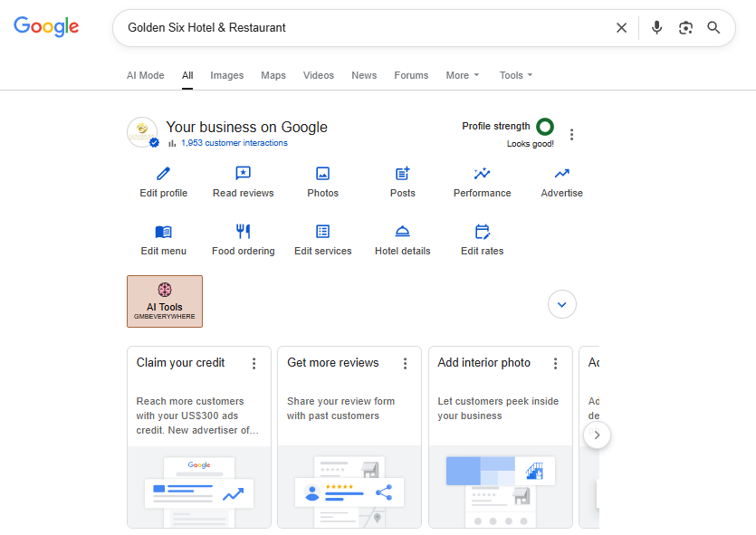Click the search box with hotel name
This screenshot has height=535, width=756.
coord(362,28)
